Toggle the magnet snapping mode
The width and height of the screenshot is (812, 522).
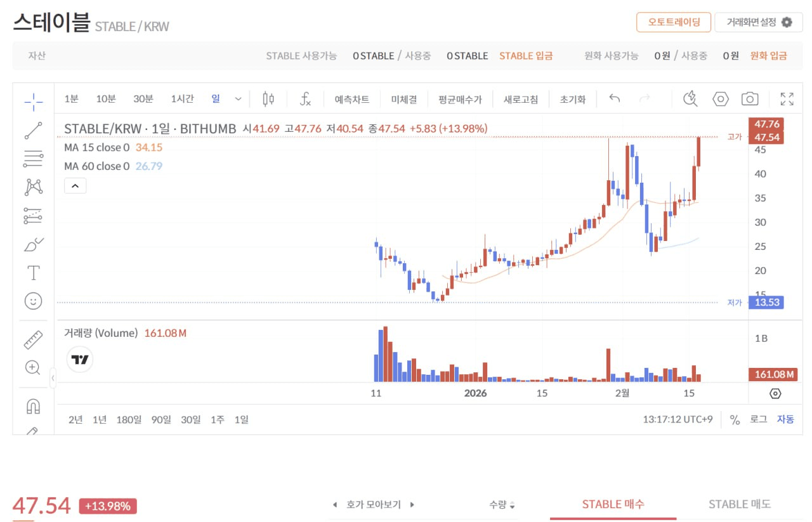click(33, 405)
